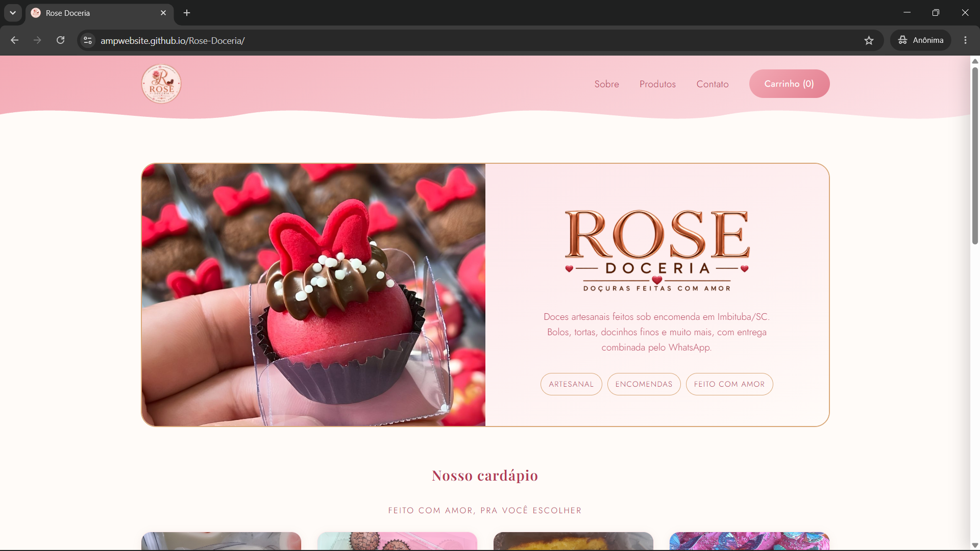
Task: Reload the Rose Doceria page
Action: (x=60, y=40)
